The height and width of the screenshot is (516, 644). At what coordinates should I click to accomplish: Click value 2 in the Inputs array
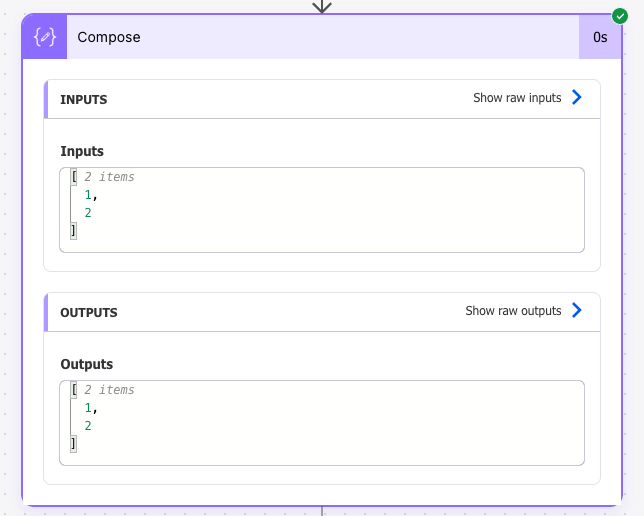click(x=88, y=213)
